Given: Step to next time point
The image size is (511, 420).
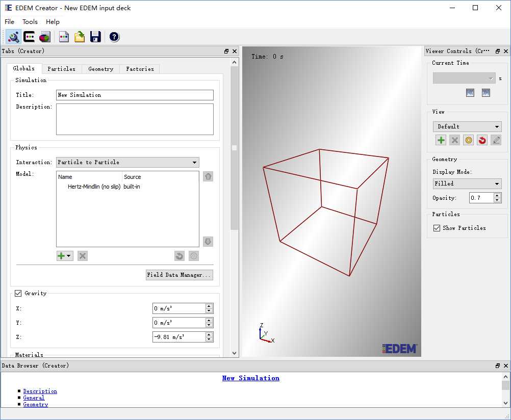Looking at the screenshot, I should click(x=486, y=93).
